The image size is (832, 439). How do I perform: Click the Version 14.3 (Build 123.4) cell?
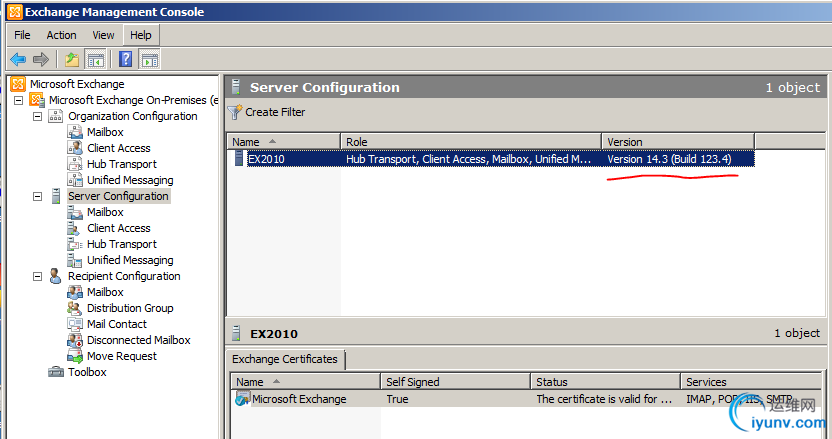[x=669, y=159]
